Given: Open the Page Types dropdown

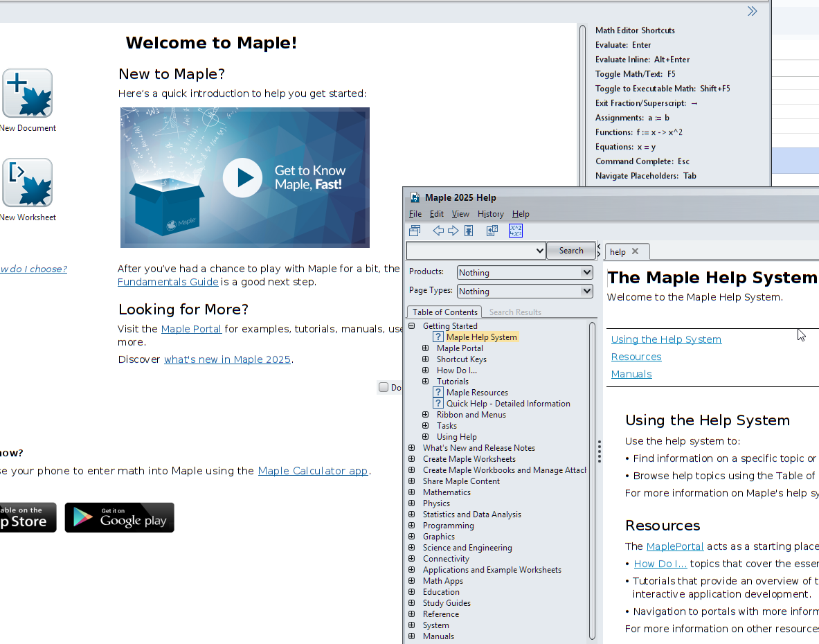Looking at the screenshot, I should [525, 291].
